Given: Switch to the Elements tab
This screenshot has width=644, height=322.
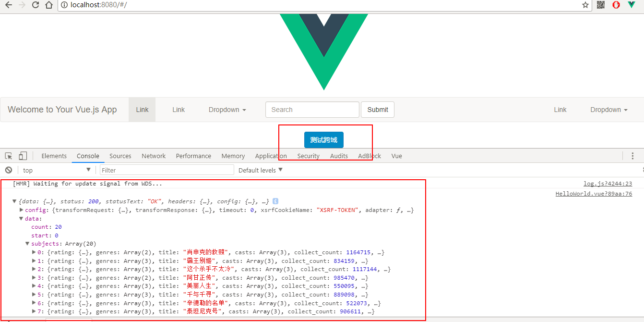Looking at the screenshot, I should click(54, 156).
